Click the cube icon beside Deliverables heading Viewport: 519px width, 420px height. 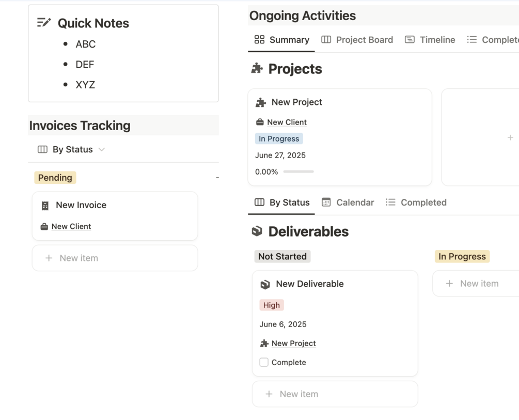[257, 231]
